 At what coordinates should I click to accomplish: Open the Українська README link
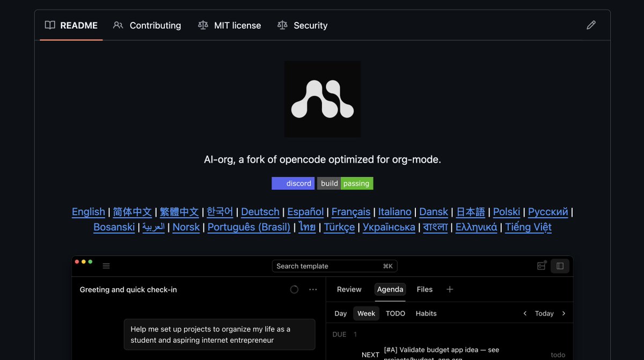(389, 227)
